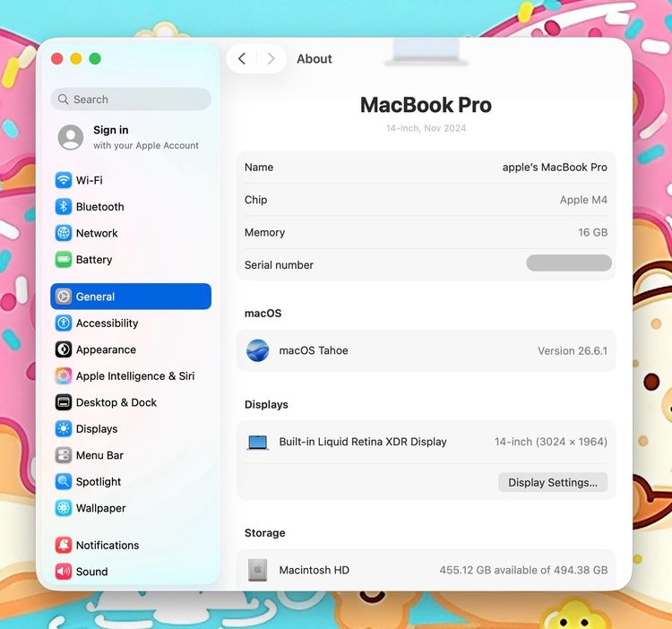Open Bluetooth settings
This screenshot has height=629, width=672.
[x=131, y=206]
